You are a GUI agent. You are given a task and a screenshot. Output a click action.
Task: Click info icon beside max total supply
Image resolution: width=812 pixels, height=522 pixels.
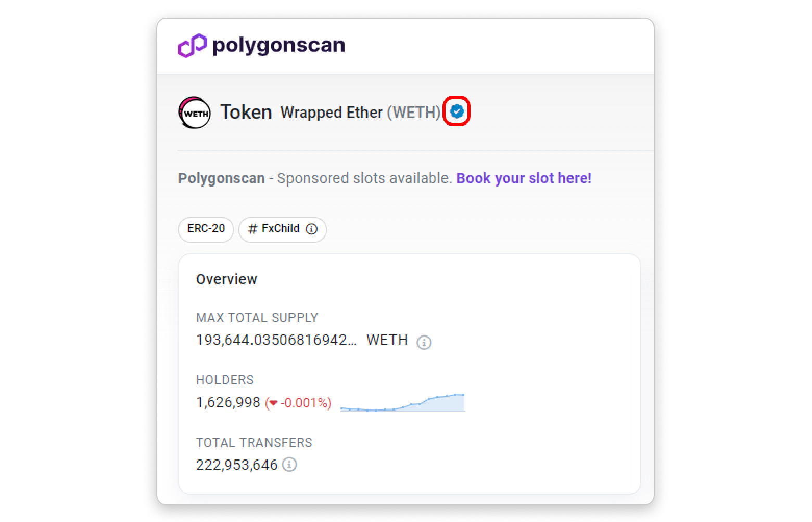click(x=424, y=342)
